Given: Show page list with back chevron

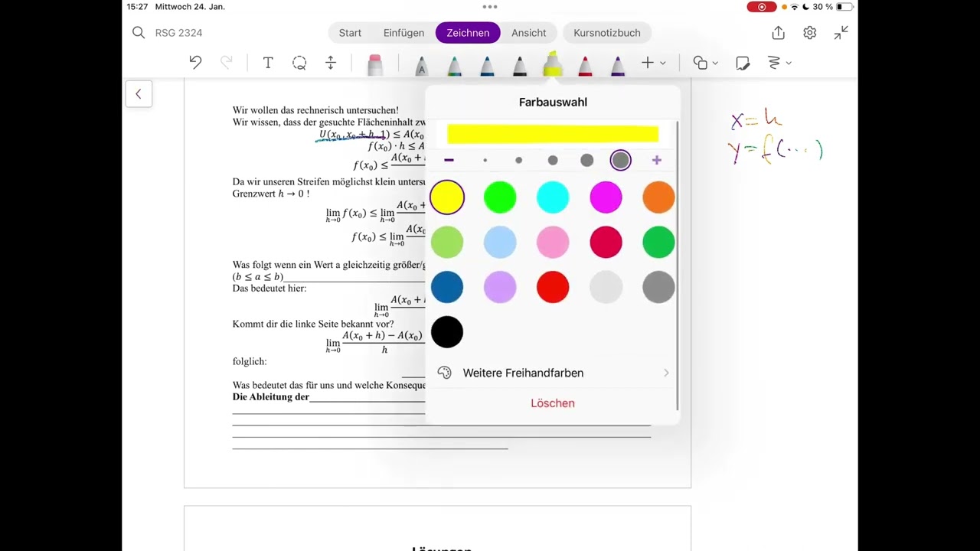Looking at the screenshot, I should coord(139,94).
